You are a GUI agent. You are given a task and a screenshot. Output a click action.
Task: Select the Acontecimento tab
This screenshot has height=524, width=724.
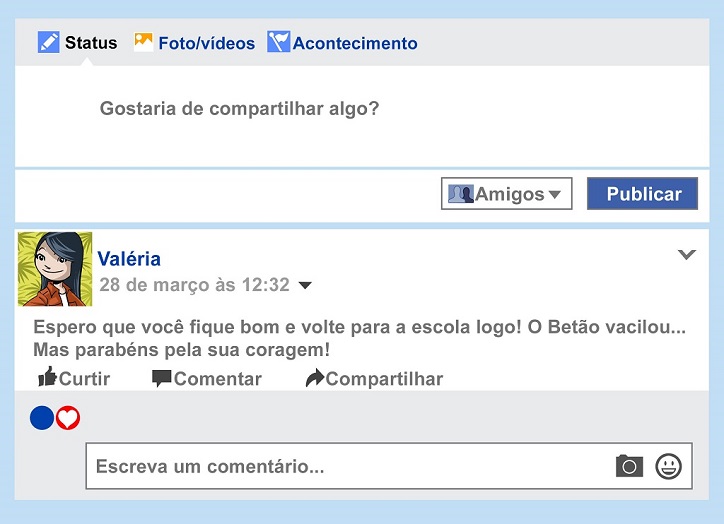[342, 42]
